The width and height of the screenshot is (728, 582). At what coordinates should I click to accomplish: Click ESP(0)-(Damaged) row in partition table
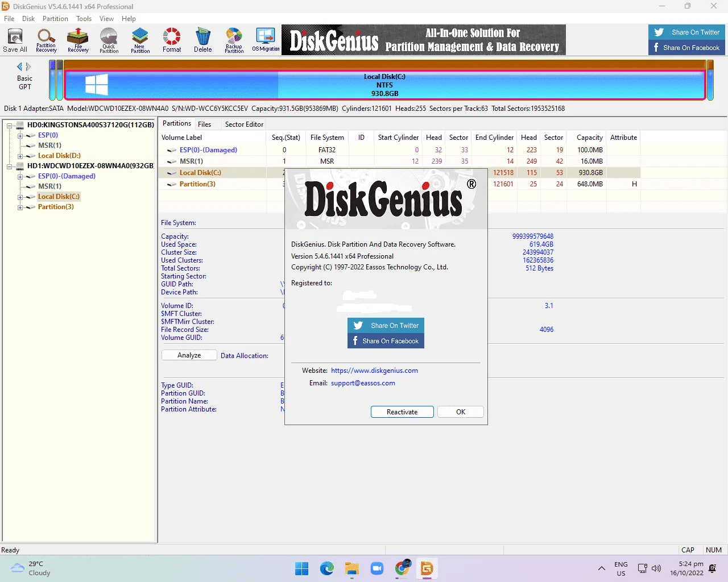(400, 150)
